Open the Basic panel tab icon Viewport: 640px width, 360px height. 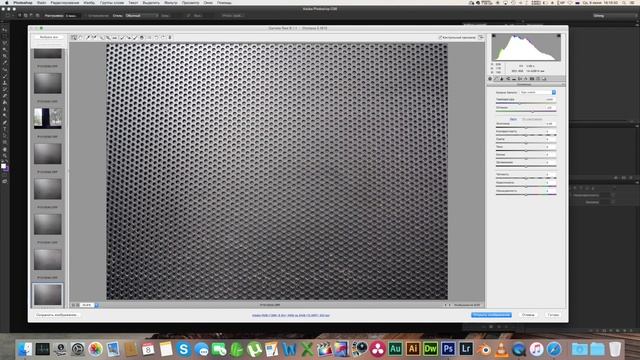click(x=490, y=78)
